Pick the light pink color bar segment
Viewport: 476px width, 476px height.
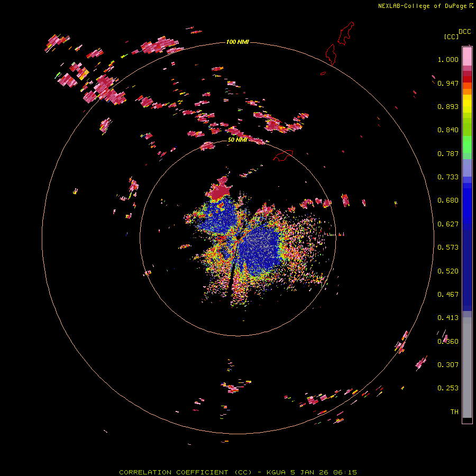(467, 56)
